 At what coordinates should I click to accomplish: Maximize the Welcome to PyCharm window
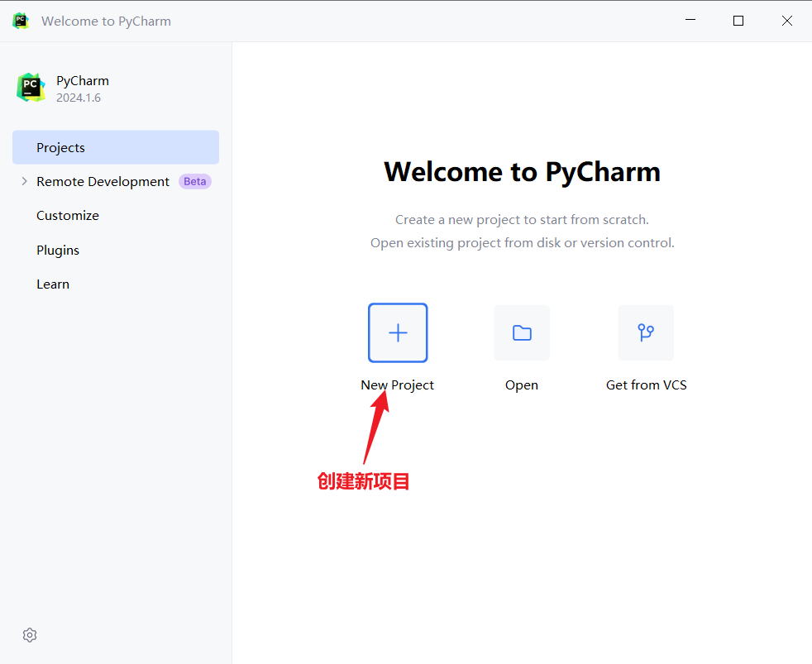tap(738, 21)
